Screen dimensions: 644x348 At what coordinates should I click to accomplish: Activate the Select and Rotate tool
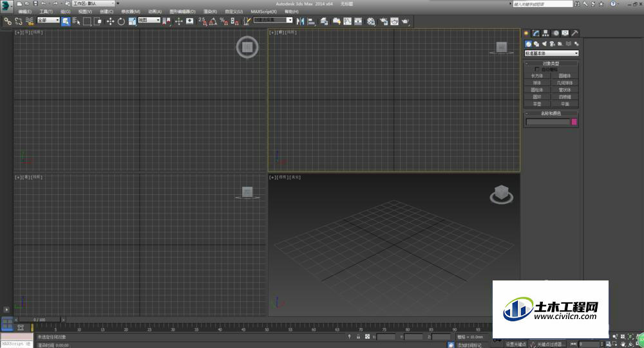(121, 21)
